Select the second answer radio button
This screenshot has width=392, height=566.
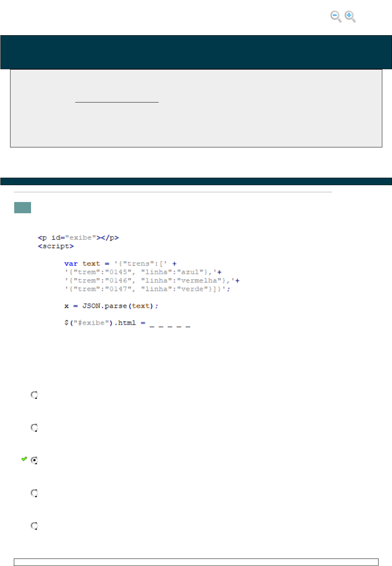34,428
